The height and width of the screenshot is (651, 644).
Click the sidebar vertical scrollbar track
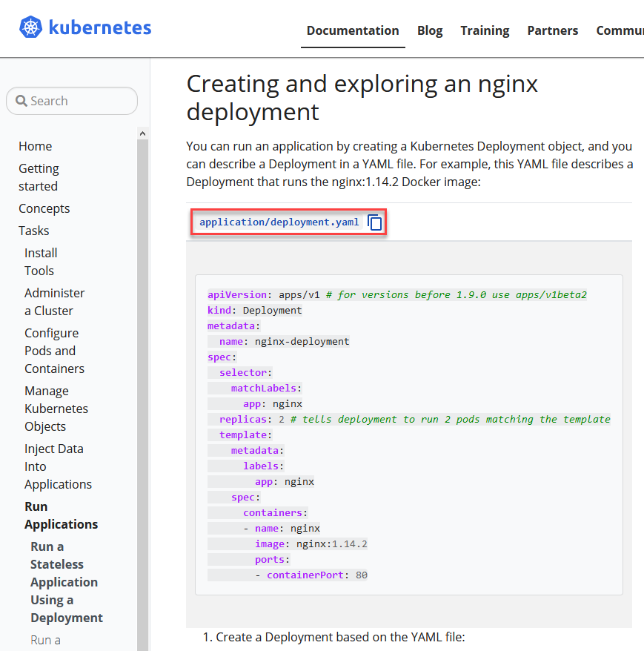pyautogui.click(x=142, y=394)
